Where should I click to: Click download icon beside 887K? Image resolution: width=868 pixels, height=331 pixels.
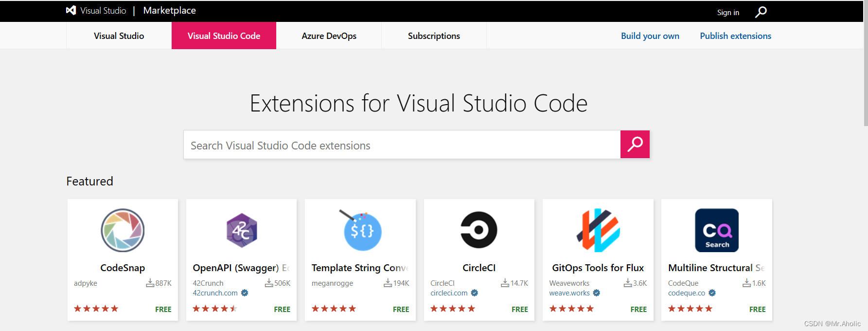[150, 283]
